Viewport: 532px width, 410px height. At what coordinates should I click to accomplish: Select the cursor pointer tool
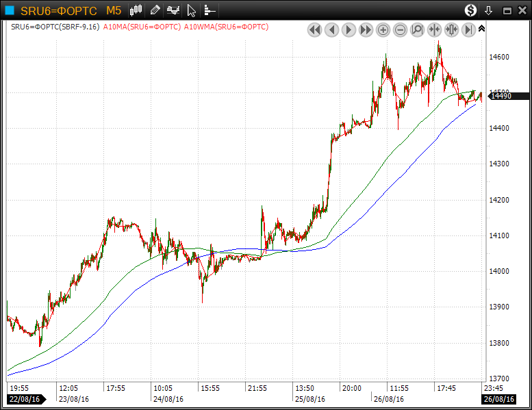192,10
